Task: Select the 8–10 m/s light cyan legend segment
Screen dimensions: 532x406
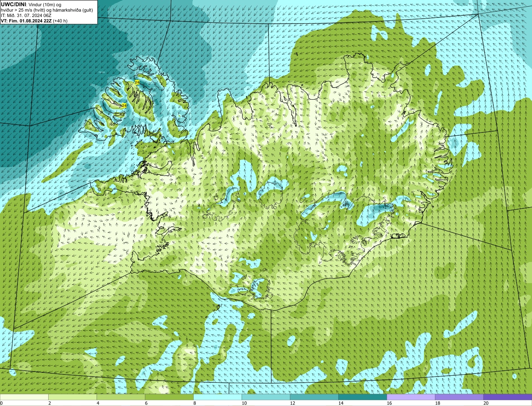Action: (217, 397)
